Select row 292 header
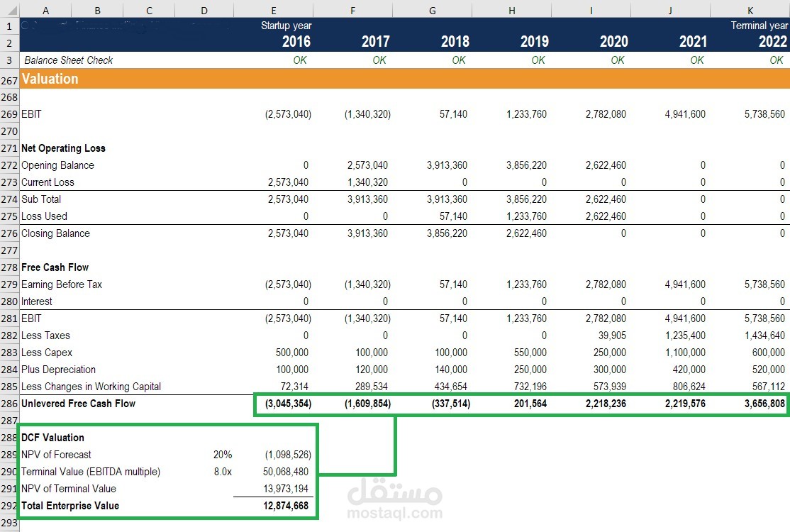Viewport: 790px width, 532px height. coord(9,506)
